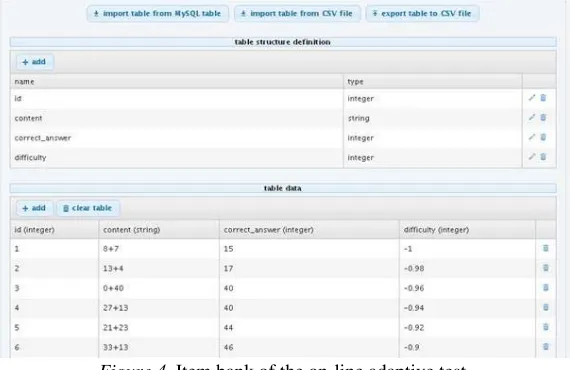This screenshot has height=370, width=570.
Task: Edit the difficulty field with pencil icon
Action: pyautogui.click(x=532, y=157)
